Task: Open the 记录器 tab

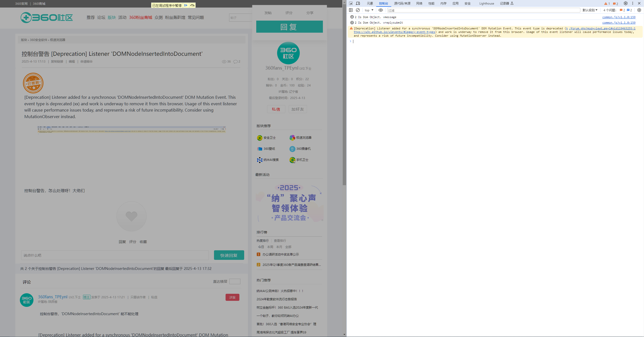Action: click(x=506, y=4)
